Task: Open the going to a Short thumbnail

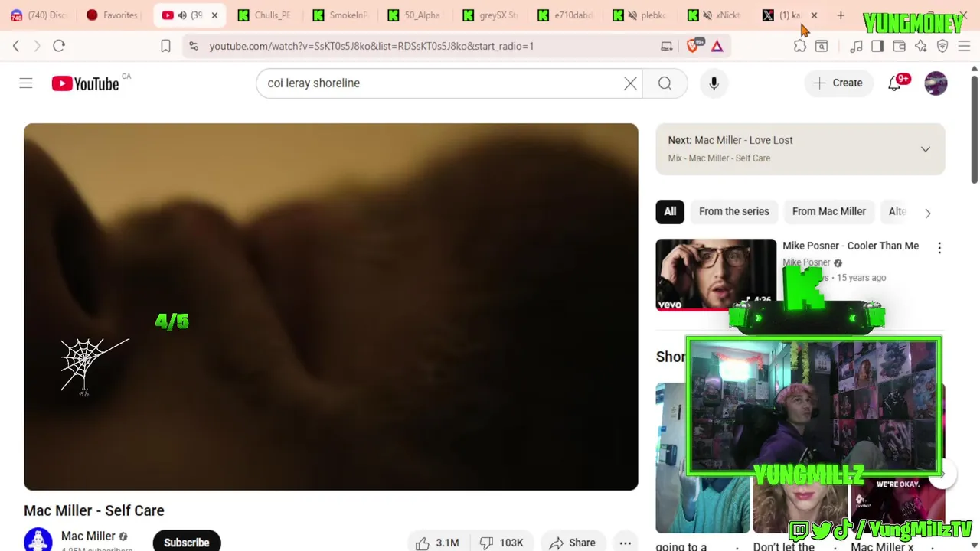Action: click(x=703, y=458)
